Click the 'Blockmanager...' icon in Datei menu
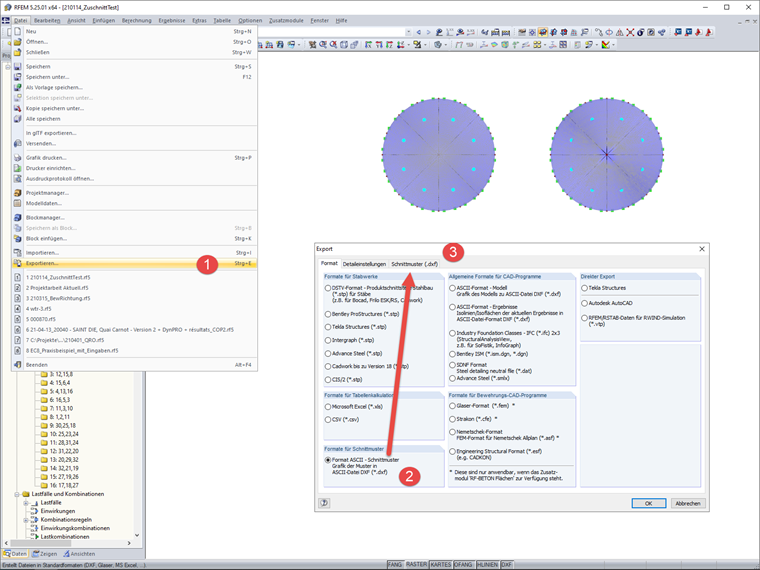This screenshot has width=760, height=570. pyautogui.click(x=17, y=218)
